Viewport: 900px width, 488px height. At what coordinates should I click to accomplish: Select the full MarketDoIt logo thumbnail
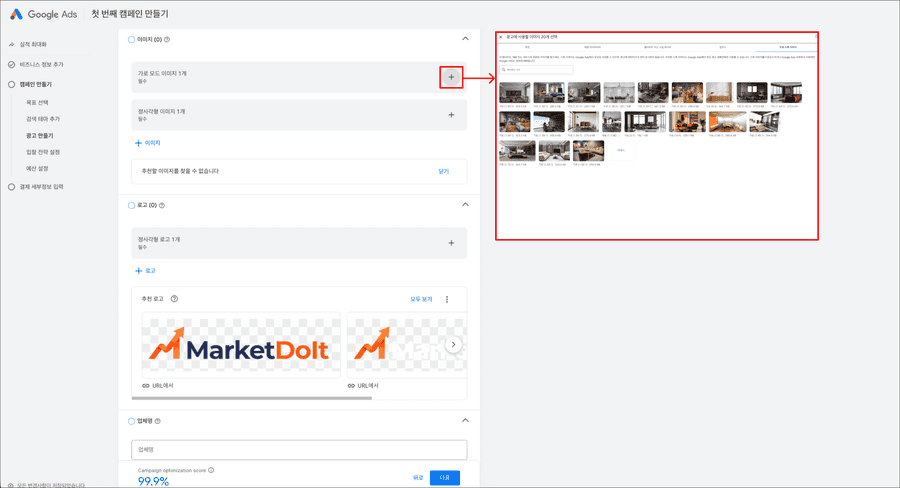point(241,345)
